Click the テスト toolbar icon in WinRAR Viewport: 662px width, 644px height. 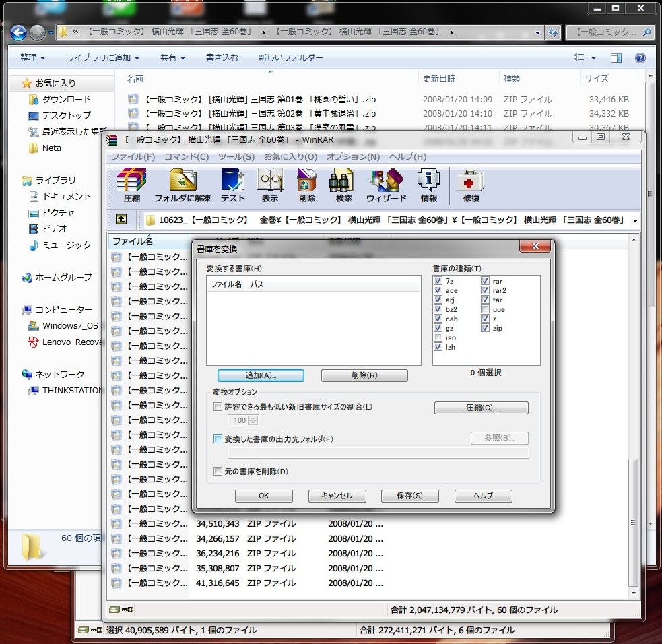(x=232, y=185)
